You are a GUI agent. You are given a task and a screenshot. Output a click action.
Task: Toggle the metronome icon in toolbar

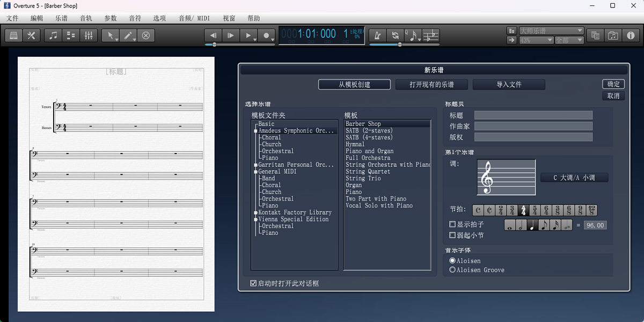click(x=378, y=35)
